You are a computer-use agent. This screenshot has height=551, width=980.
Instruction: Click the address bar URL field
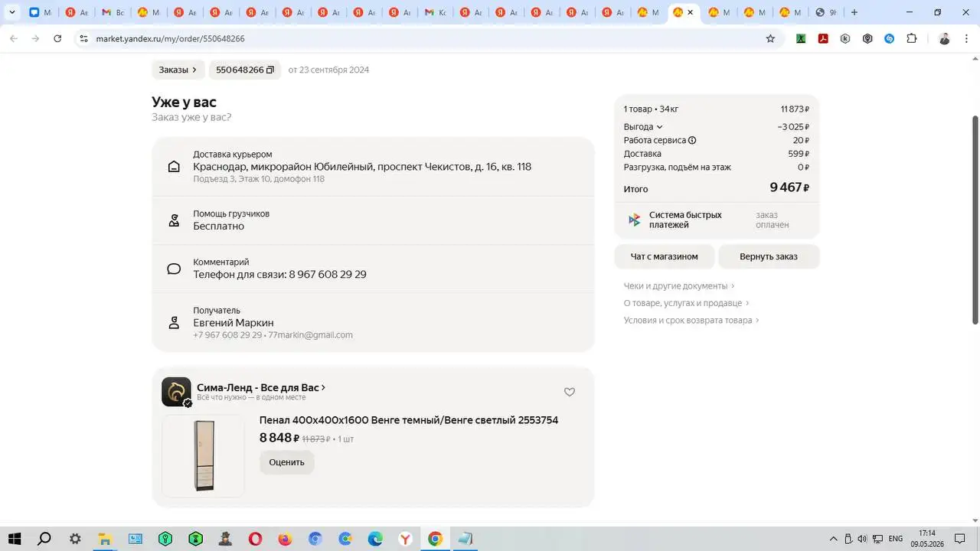click(x=425, y=38)
